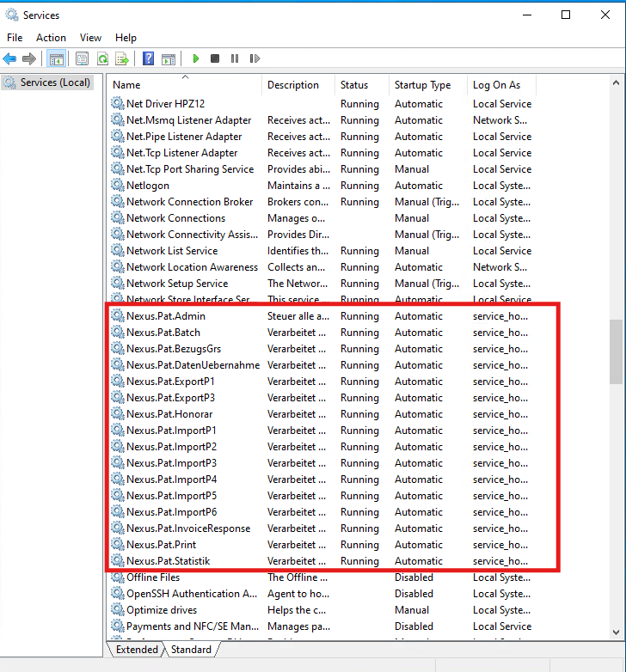Screen dimensions: 626x672
Task: Click the Export List toolbar icon
Action: click(122, 58)
